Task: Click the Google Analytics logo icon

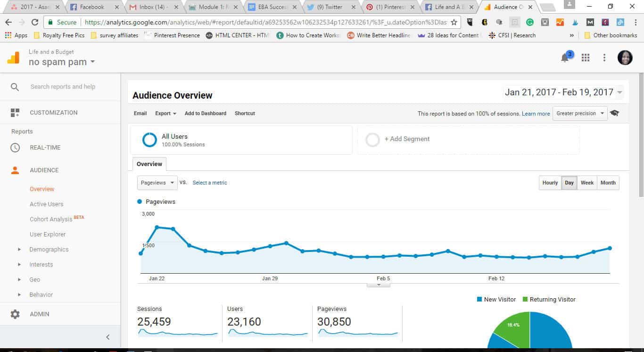Action: 13,58
